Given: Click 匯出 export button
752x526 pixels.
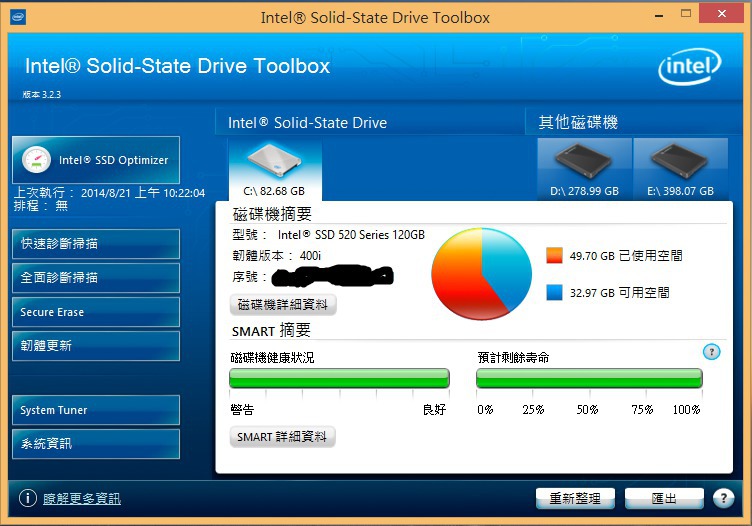Looking at the screenshot, I should (x=664, y=499).
